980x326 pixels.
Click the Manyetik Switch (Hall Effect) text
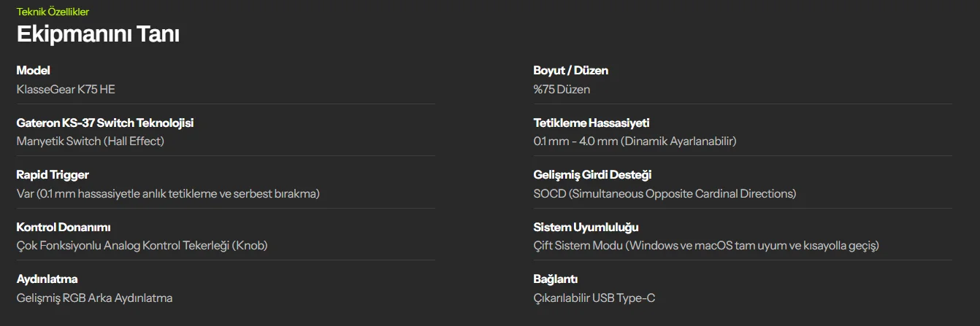(x=91, y=141)
